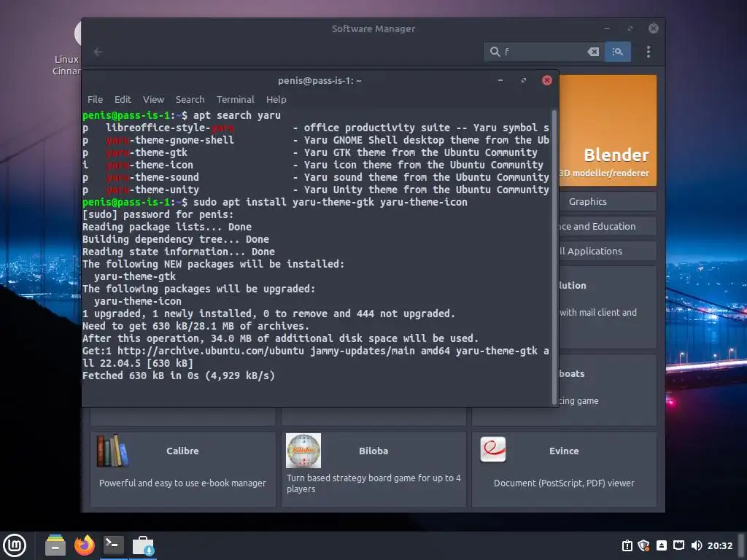Open the Software Manager three-dot menu

649,52
